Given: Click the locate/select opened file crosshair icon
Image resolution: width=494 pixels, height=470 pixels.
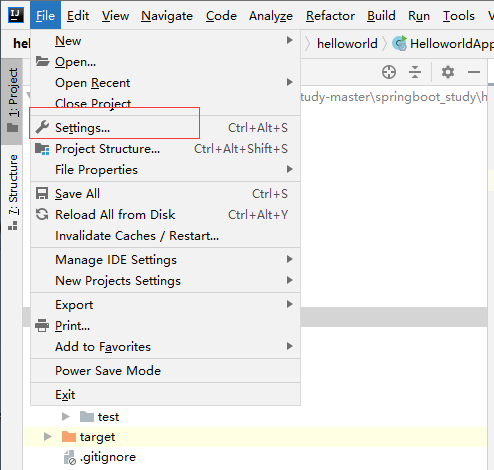Looking at the screenshot, I should pyautogui.click(x=389, y=72).
